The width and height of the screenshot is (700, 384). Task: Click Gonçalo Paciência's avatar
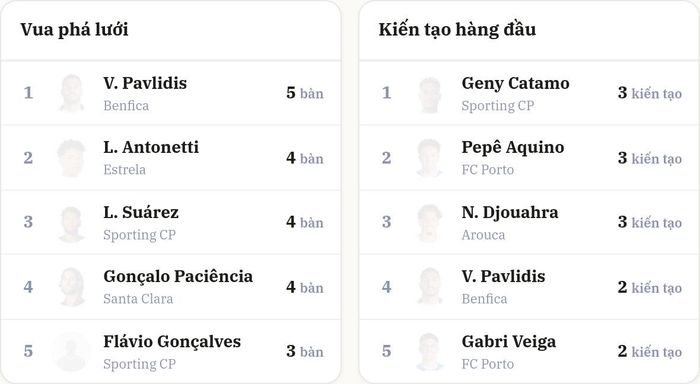coord(71,287)
